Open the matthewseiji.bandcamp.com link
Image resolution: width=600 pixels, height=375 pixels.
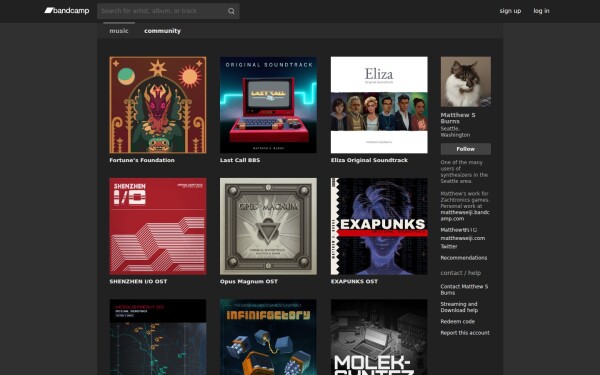(465, 215)
